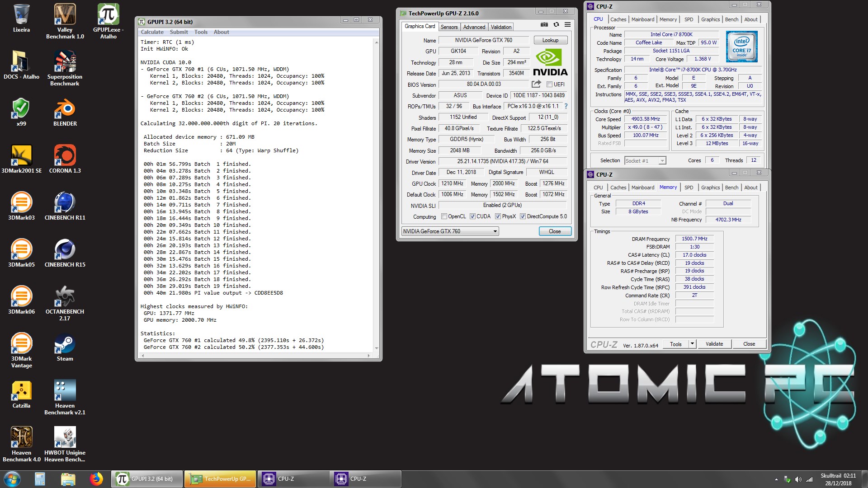Open the GPU selection dropdown in GPU-Z
Image resolution: width=868 pixels, height=488 pixels.
[x=450, y=231]
